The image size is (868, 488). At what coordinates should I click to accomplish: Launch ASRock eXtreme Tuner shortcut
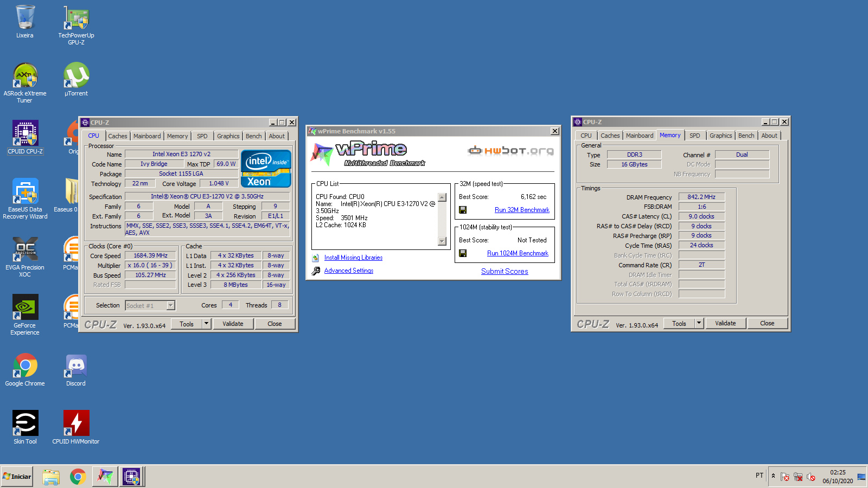pyautogui.click(x=25, y=82)
